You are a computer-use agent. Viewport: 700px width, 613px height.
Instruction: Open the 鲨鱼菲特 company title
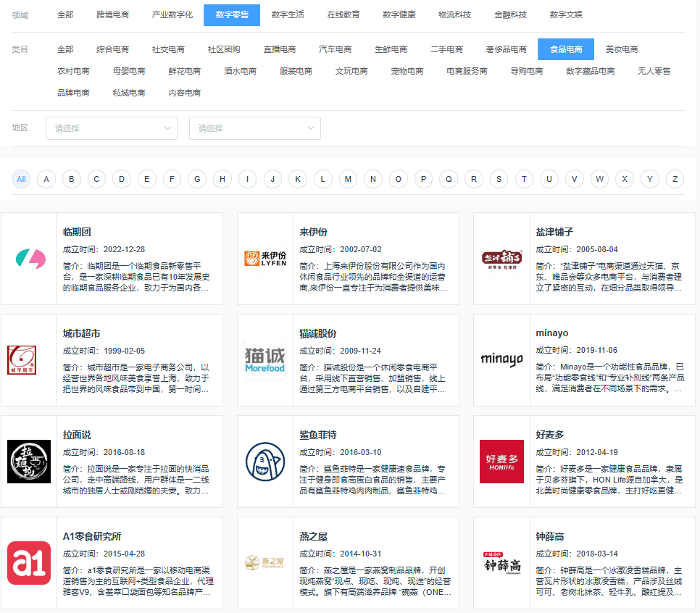(x=318, y=435)
